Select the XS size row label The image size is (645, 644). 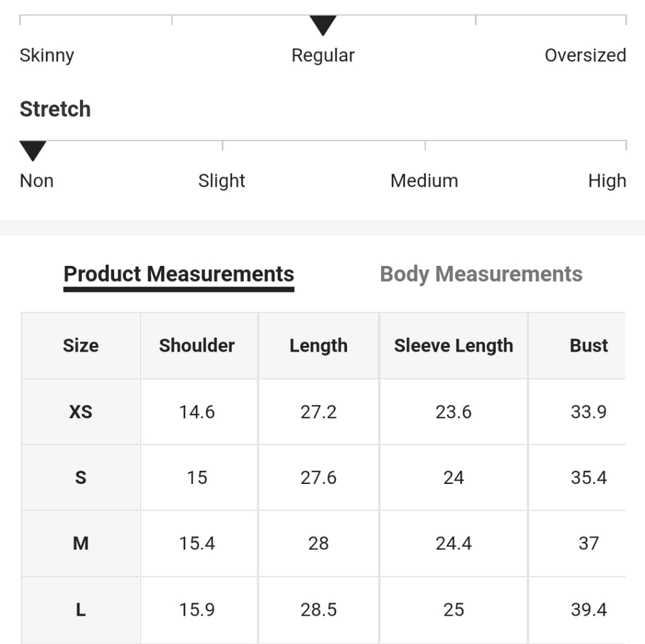point(81,412)
